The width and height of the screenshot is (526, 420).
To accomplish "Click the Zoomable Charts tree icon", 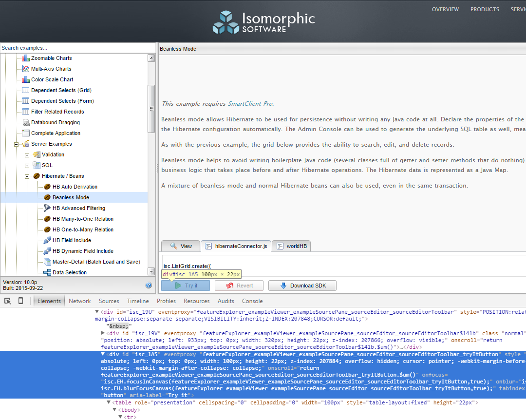I will pos(26,58).
